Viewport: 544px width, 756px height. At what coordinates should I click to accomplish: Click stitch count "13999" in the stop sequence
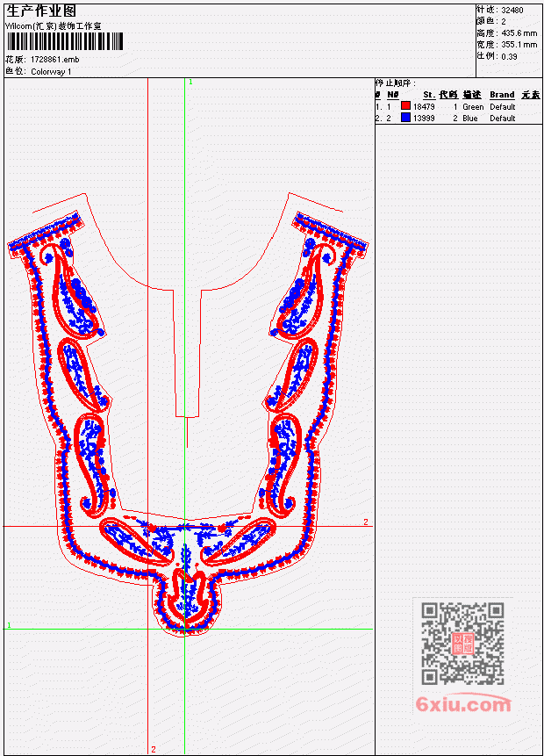click(424, 119)
